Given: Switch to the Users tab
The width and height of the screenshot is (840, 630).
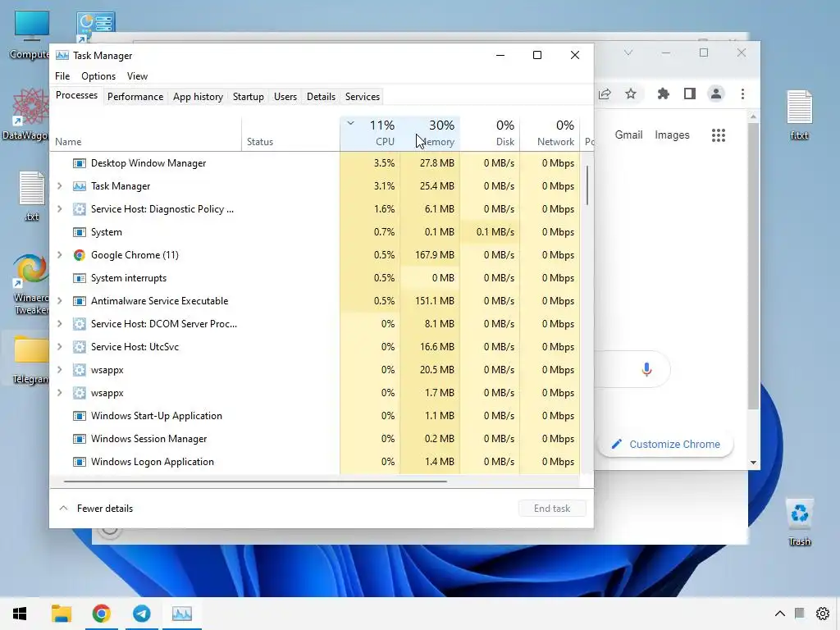Looking at the screenshot, I should [x=285, y=97].
